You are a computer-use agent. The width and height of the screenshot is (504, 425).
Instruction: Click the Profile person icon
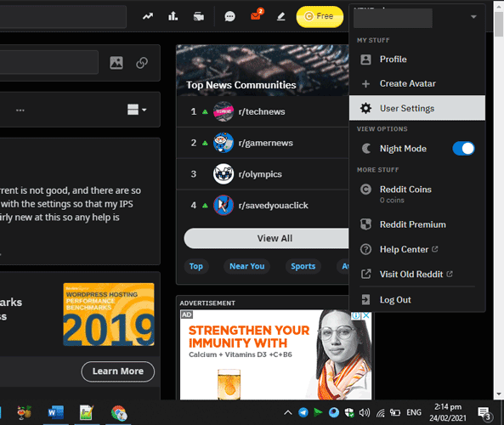[365, 59]
